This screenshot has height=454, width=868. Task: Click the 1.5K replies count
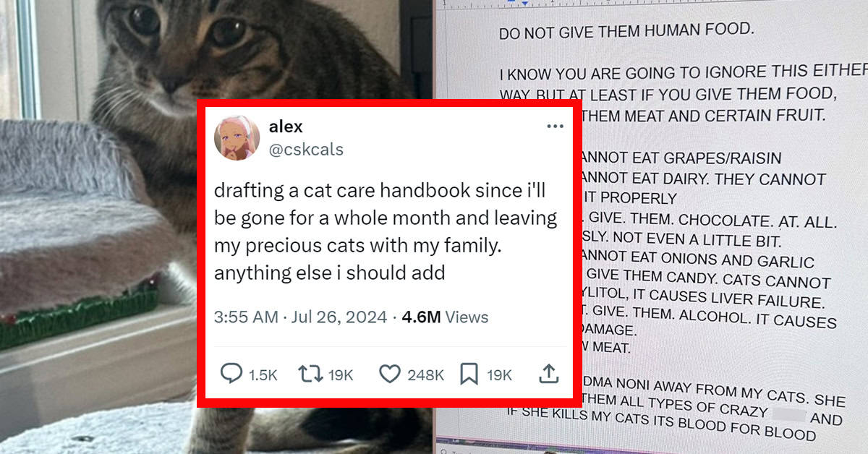263,374
